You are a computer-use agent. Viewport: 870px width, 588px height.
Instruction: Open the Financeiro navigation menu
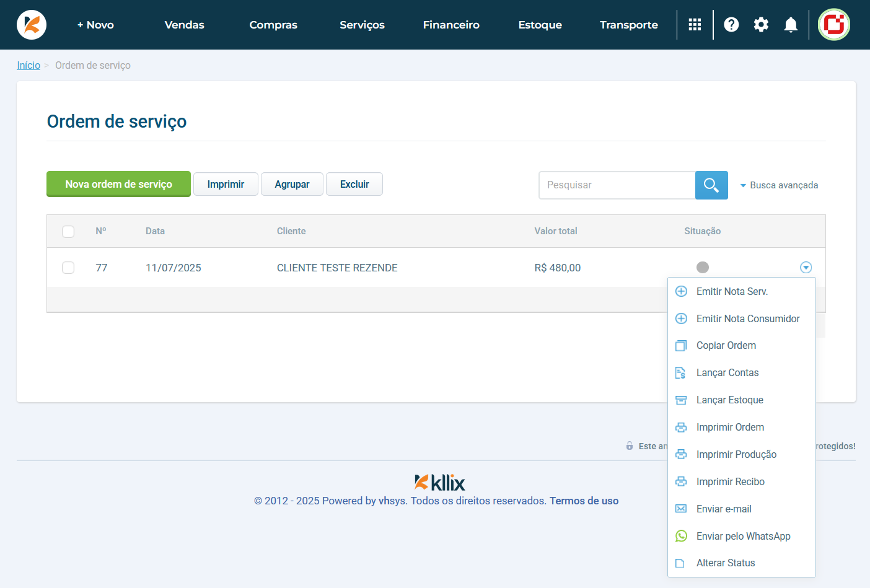(451, 25)
